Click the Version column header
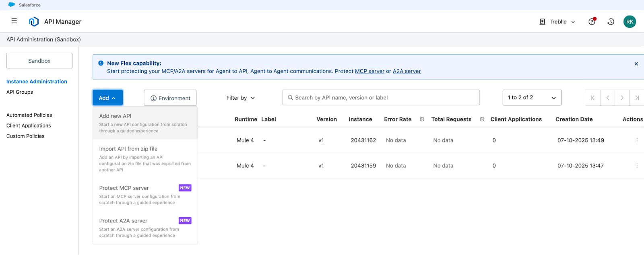This screenshot has width=644, height=255. 326,119
